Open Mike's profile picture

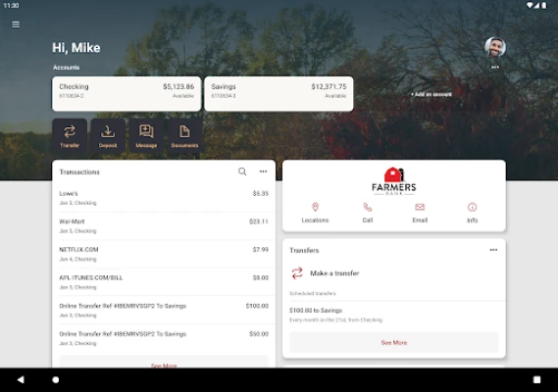point(495,47)
